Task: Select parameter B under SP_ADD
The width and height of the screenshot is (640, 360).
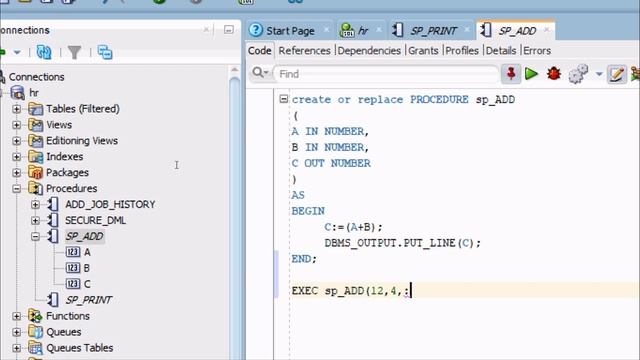Action: tap(87, 268)
